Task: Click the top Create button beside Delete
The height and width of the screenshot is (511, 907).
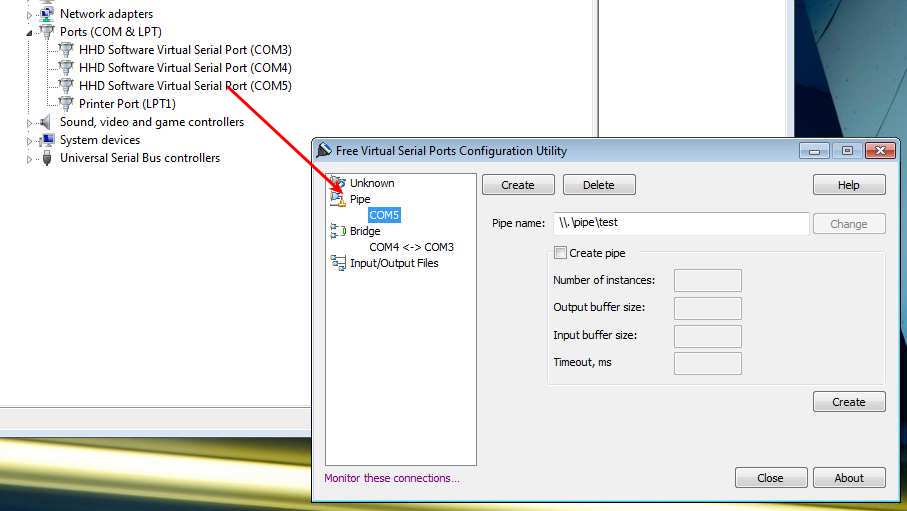Action: (518, 185)
